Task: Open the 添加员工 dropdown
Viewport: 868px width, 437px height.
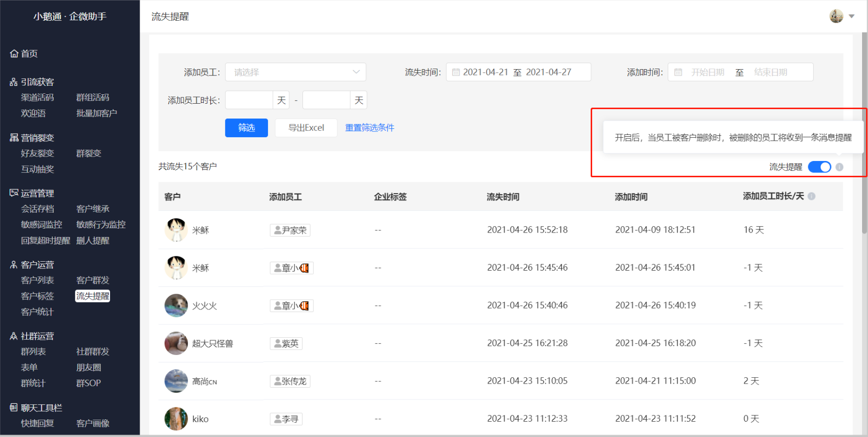Action: click(x=296, y=72)
